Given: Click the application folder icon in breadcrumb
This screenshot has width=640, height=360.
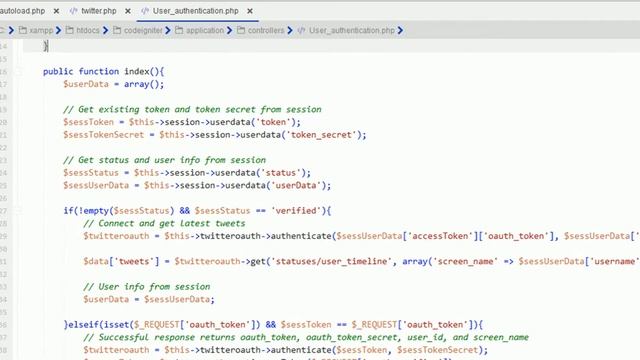Looking at the screenshot, I should tap(179, 30).
